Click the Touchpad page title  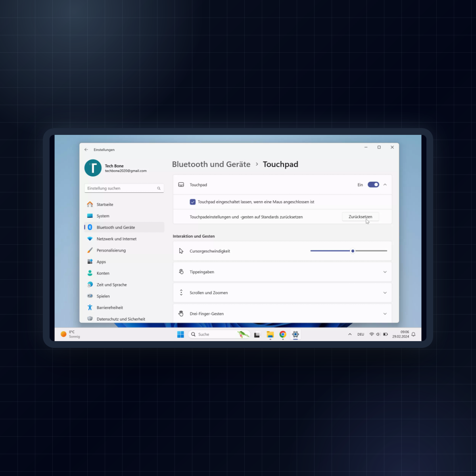click(280, 164)
